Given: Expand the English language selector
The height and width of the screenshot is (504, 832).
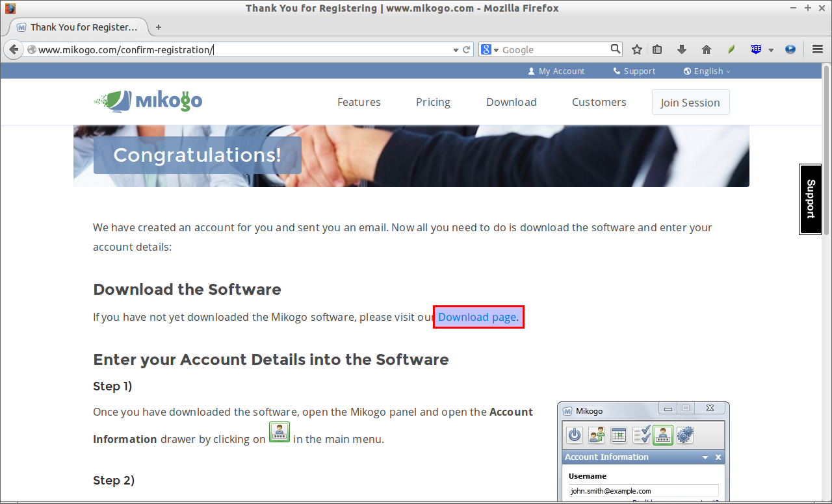Looking at the screenshot, I should 707,71.
